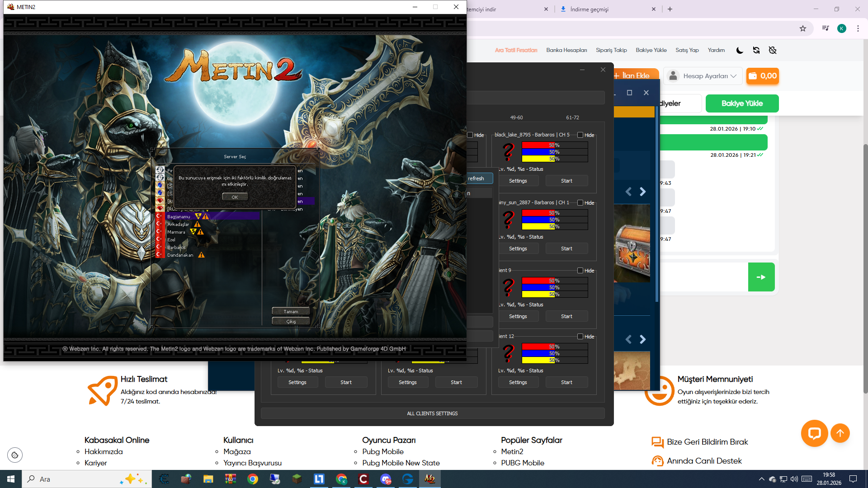
Task: Open the Chrome profile avatar
Action: tap(842, 28)
